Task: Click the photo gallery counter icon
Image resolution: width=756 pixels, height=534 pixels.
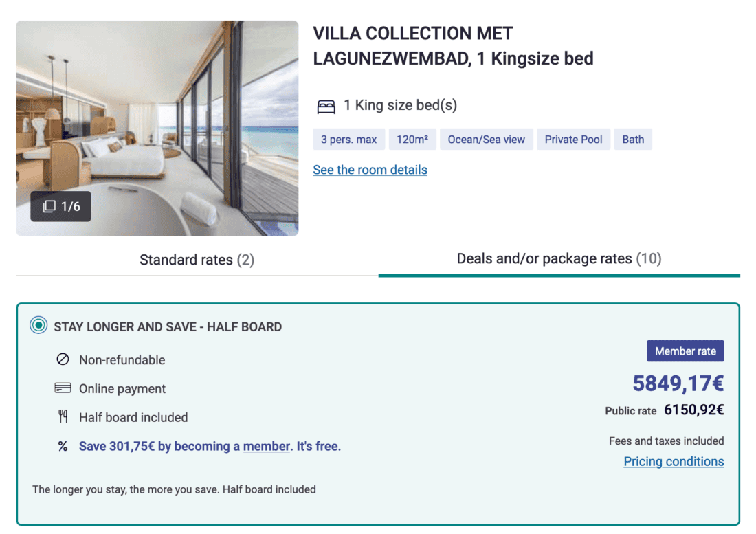Action: pos(49,206)
